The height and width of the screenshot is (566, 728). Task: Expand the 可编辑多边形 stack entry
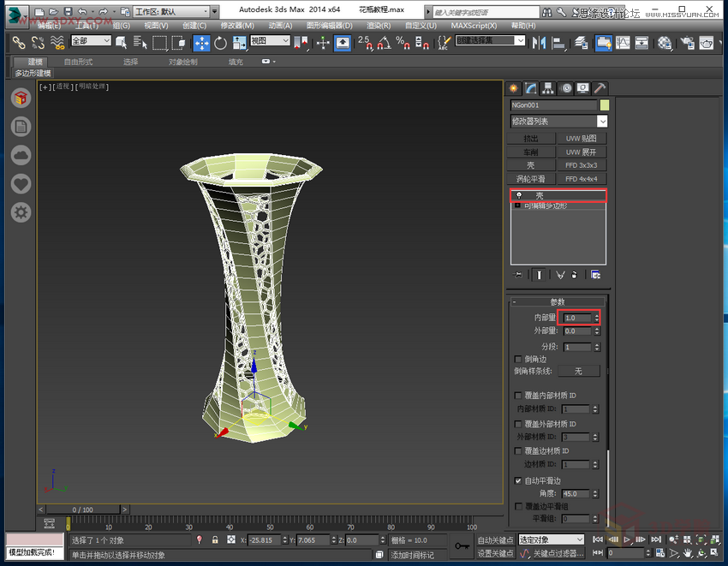pos(517,206)
